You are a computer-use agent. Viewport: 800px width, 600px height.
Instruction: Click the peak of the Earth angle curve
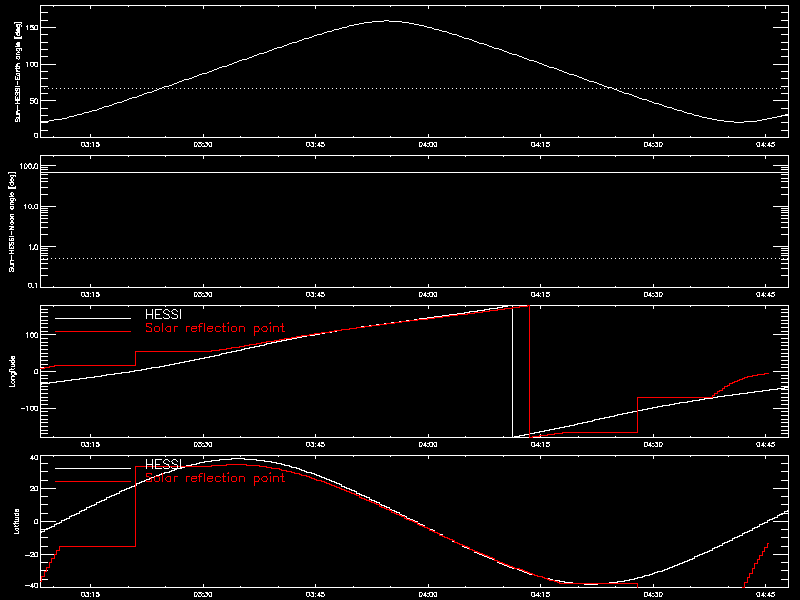pyautogui.click(x=386, y=21)
